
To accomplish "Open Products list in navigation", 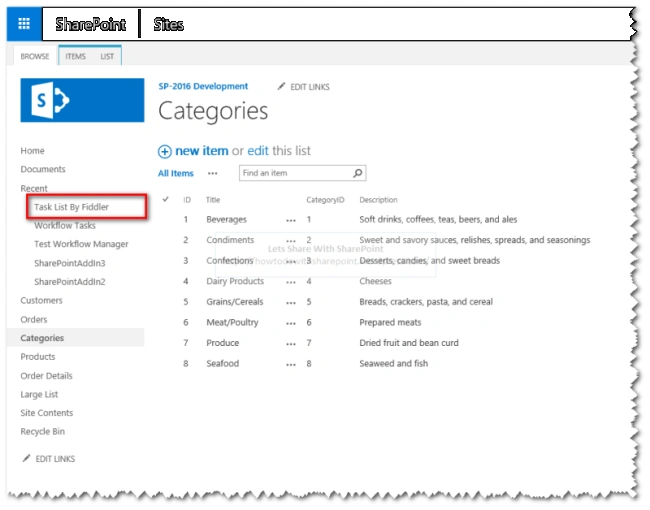I will (38, 357).
